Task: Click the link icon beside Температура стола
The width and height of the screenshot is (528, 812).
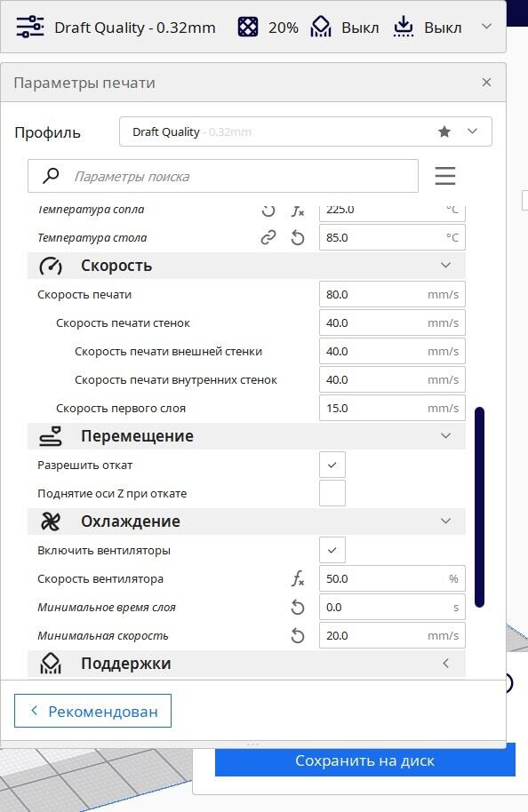Action: pyautogui.click(x=268, y=238)
